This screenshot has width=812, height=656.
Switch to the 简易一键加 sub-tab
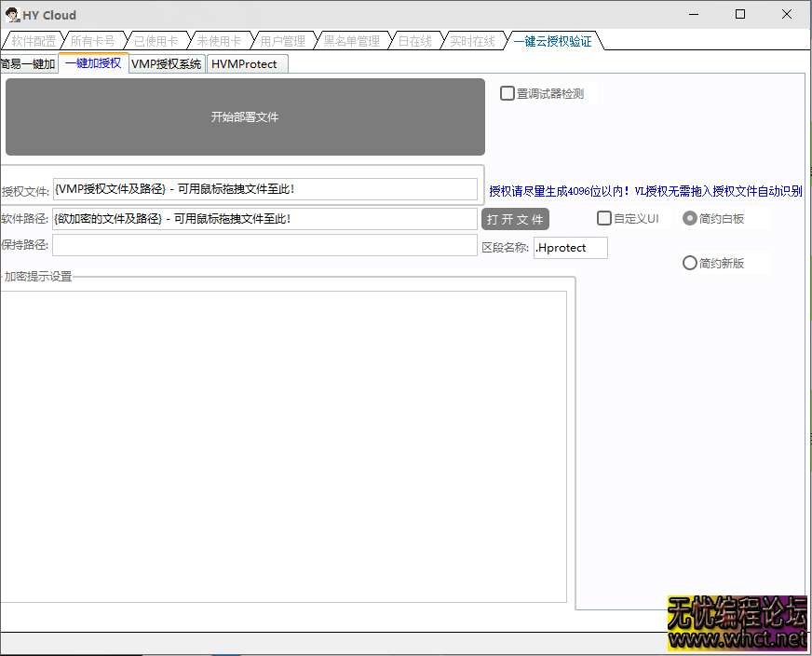pyautogui.click(x=28, y=64)
